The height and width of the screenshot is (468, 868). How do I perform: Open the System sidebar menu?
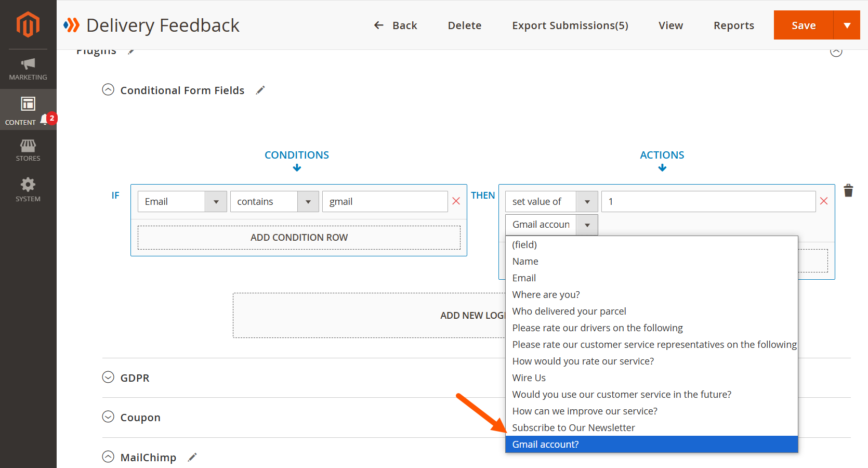28,190
